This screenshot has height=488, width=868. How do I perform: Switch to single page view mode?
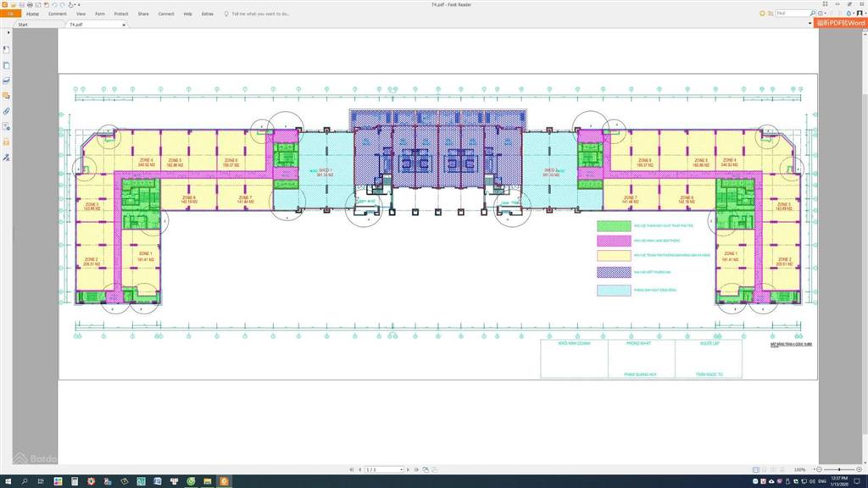point(755,469)
